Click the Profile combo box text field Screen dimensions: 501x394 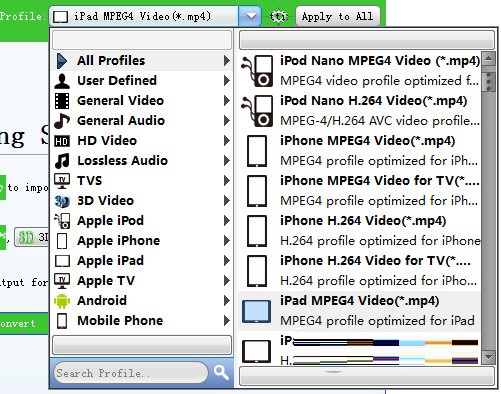click(x=144, y=16)
